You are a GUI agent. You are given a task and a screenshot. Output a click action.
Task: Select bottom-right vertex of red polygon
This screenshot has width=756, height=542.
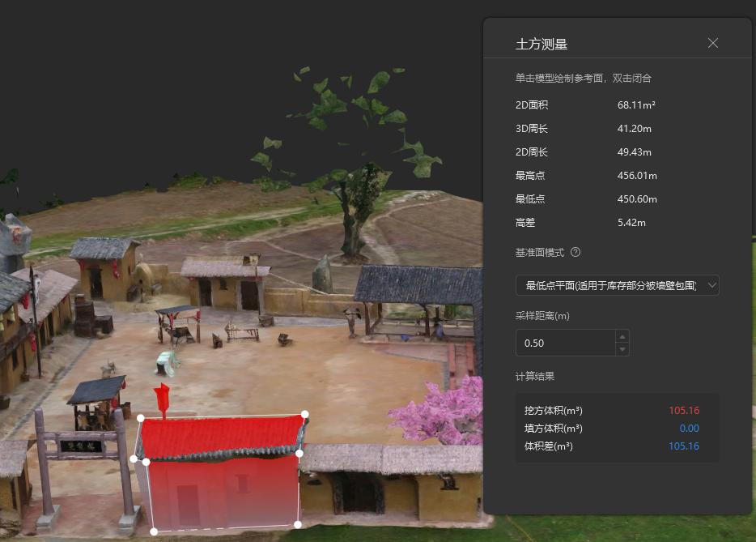[298, 524]
